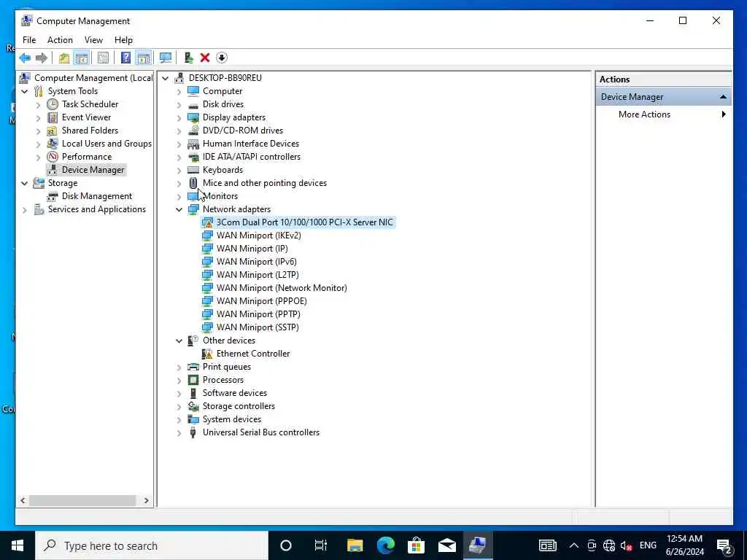Click the Disable device down-arrow icon
The height and width of the screenshot is (560, 747).
coord(222,58)
